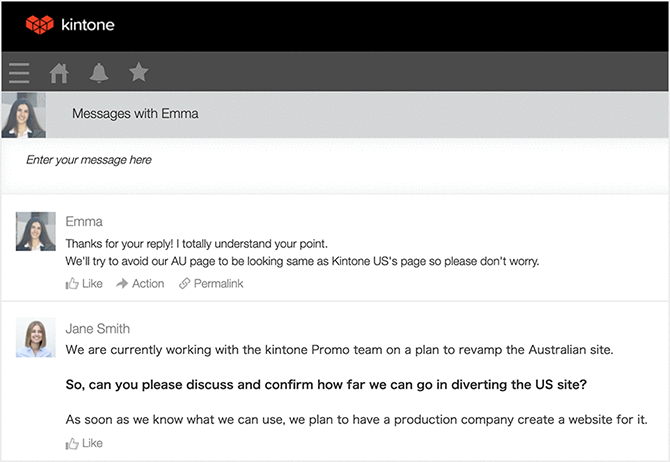Open the notifications bell icon
This screenshot has width=670, height=462.
tap(98, 73)
